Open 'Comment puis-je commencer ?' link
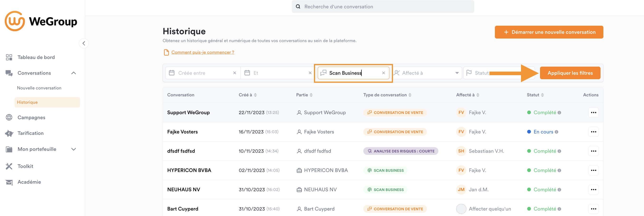Viewport: 644px width, 216px height. coord(203,52)
